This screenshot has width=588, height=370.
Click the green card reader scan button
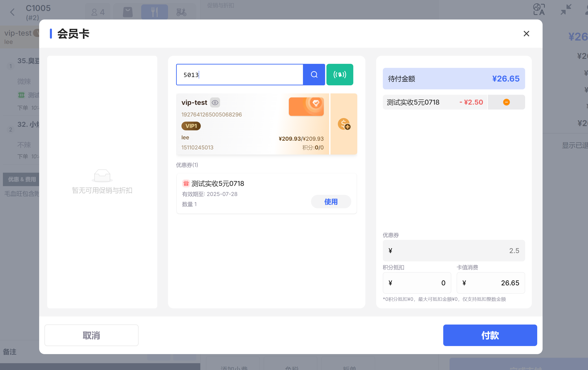click(340, 75)
